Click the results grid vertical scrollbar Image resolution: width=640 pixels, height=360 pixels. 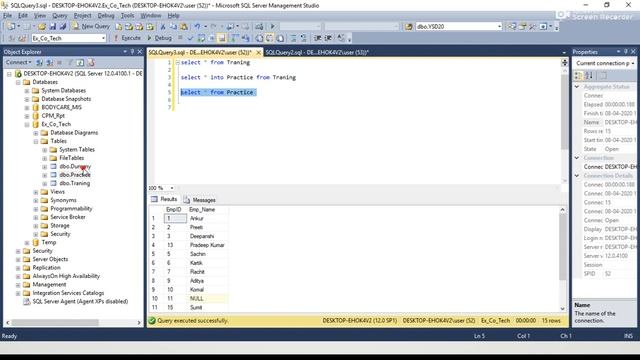point(562,247)
